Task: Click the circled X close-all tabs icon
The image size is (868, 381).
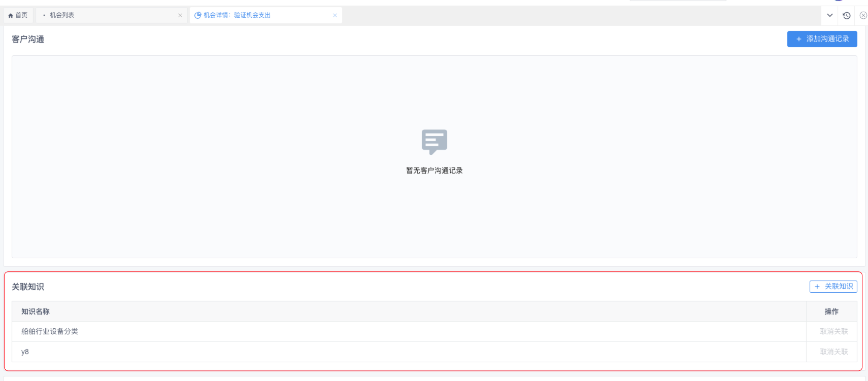Action: coord(863,15)
